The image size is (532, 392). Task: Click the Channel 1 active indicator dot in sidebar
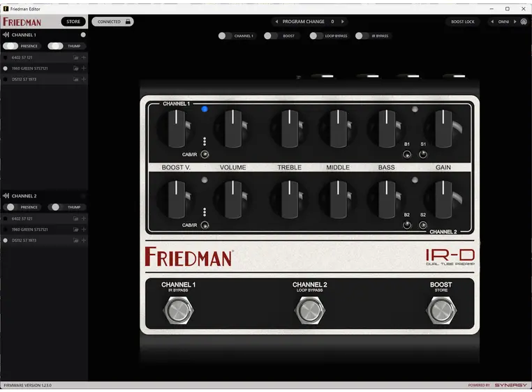83,35
